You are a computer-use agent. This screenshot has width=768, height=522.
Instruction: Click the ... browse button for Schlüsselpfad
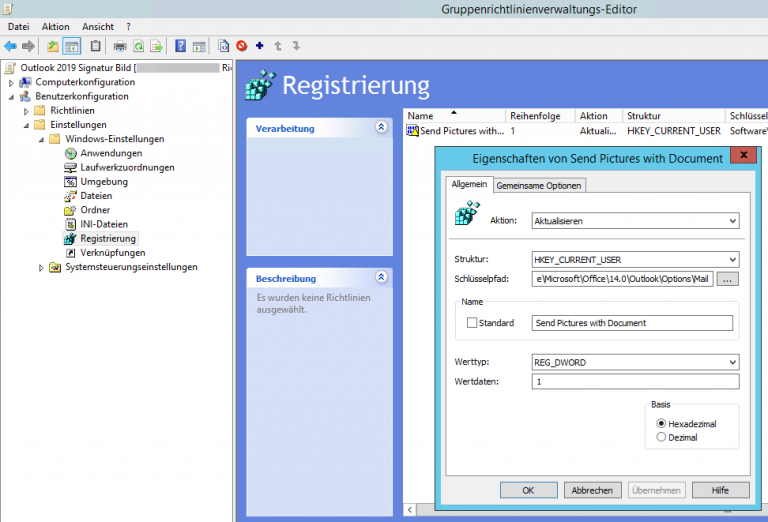(727, 279)
